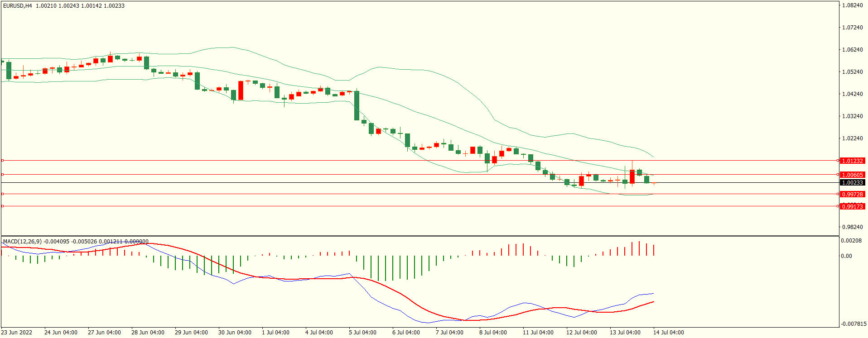Click the 1.03240 price scale value

[852, 116]
